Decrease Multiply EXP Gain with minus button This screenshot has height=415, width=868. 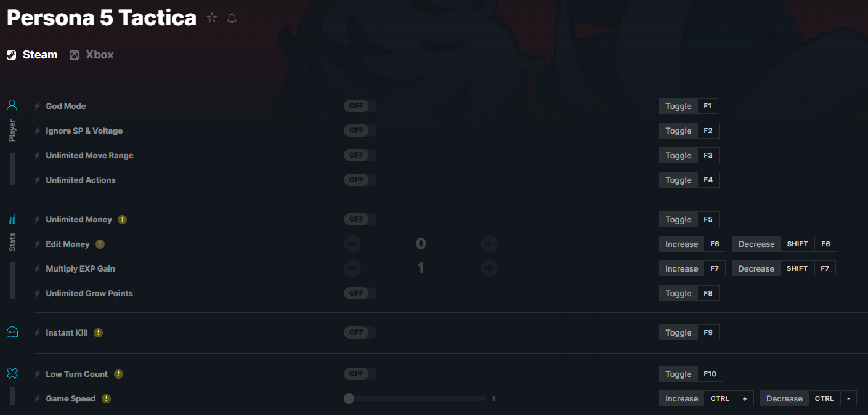tap(352, 268)
